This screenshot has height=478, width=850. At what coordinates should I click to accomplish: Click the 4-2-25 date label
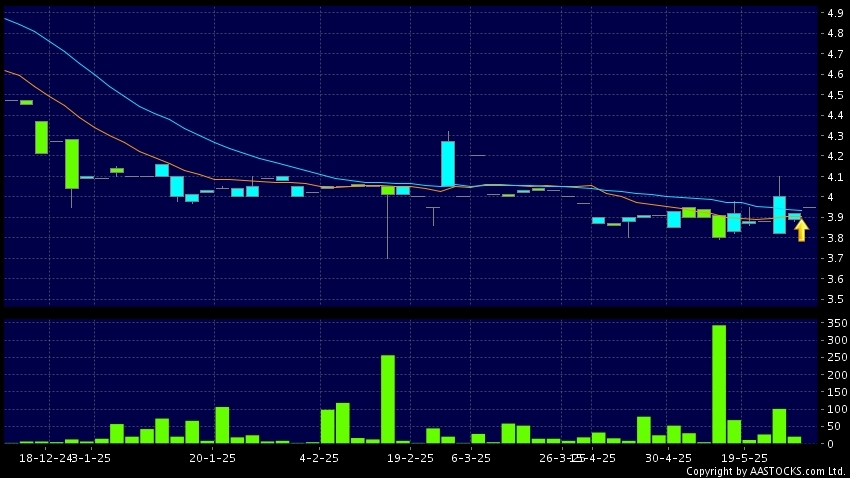coord(319,458)
